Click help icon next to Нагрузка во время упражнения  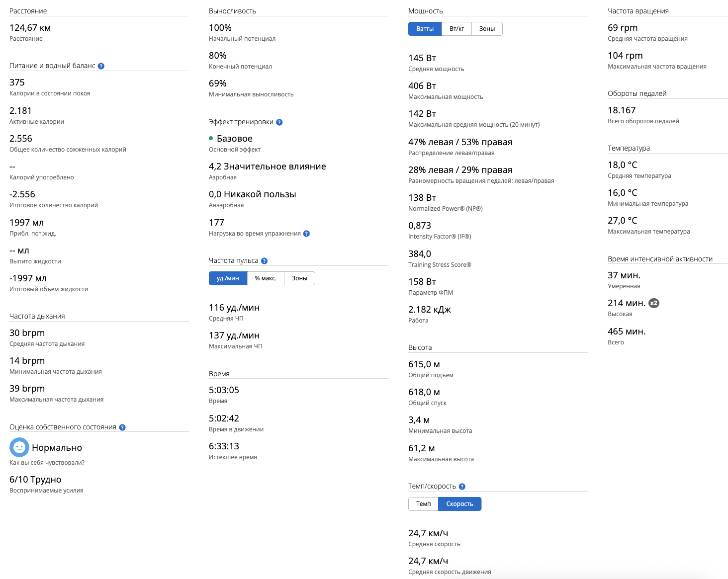(x=306, y=234)
